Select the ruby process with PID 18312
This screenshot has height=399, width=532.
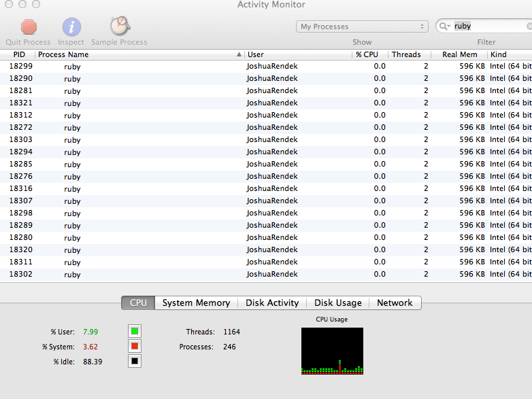coord(266,116)
